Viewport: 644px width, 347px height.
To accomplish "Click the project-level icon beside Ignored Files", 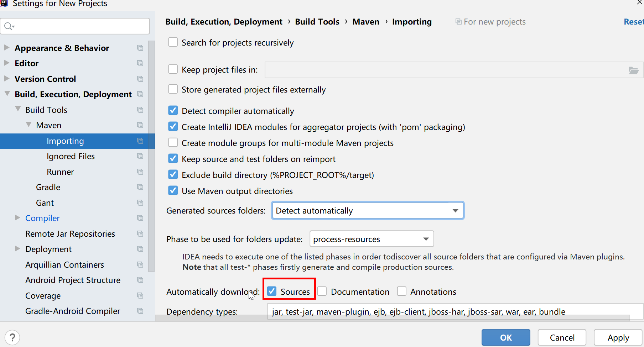I will pos(140,156).
